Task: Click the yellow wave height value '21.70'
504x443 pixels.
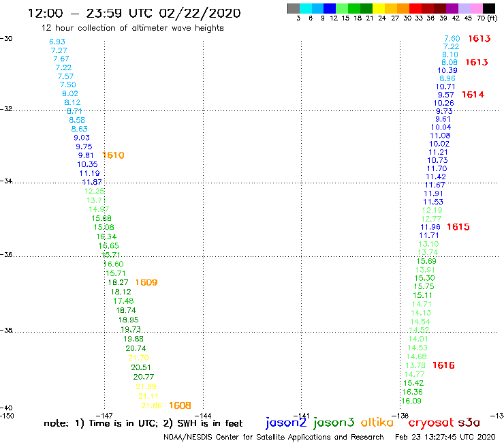Action: point(138,358)
